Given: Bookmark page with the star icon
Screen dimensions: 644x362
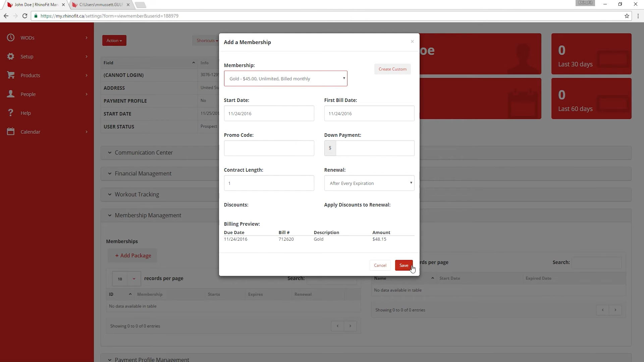Looking at the screenshot, I should pyautogui.click(x=627, y=16).
